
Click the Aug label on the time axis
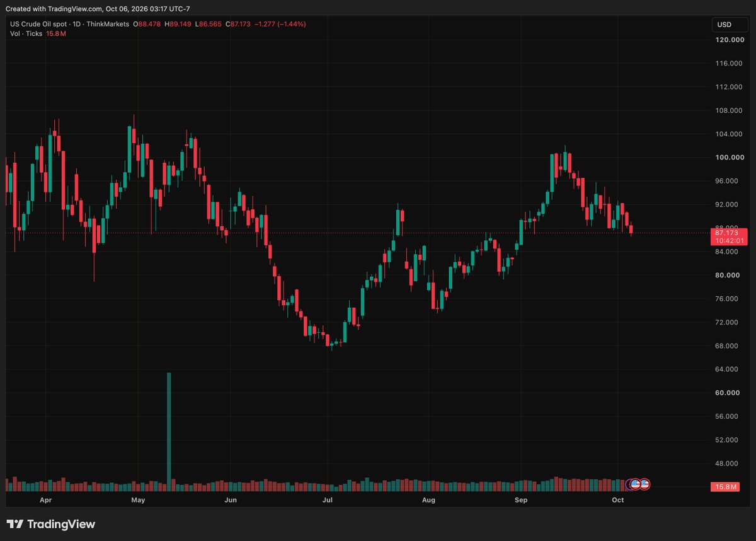[428, 500]
